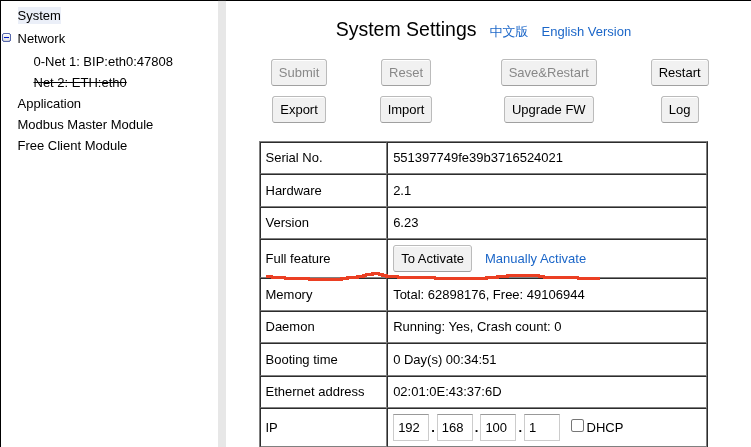Open 0-Net 1: BIP:eth0:47808 entry
751x447 pixels.
click(103, 61)
